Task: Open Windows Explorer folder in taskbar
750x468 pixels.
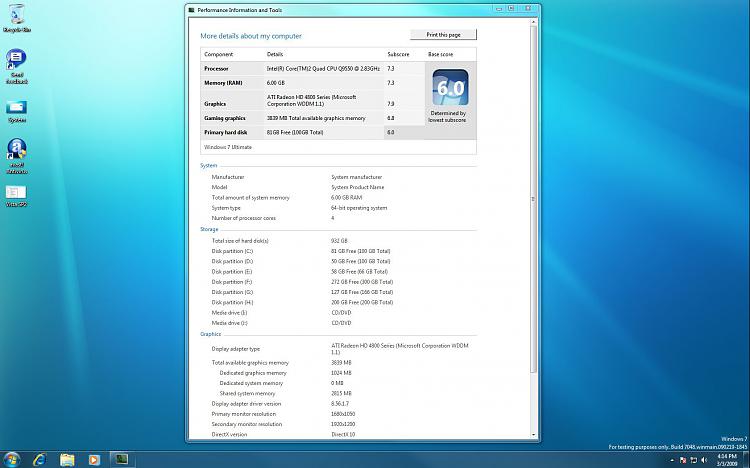Action: click(67, 460)
